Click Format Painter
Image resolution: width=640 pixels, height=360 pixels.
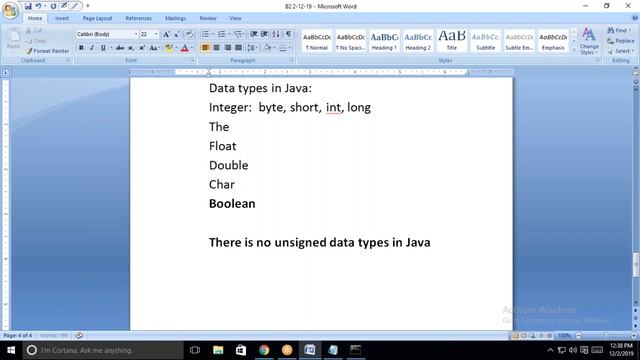[x=47, y=51]
